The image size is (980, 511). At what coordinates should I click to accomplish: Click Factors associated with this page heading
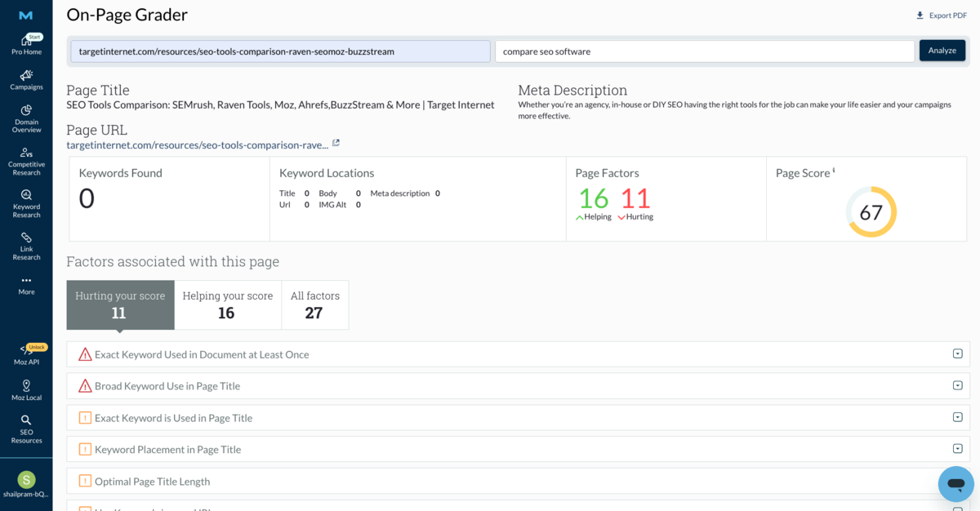(172, 262)
